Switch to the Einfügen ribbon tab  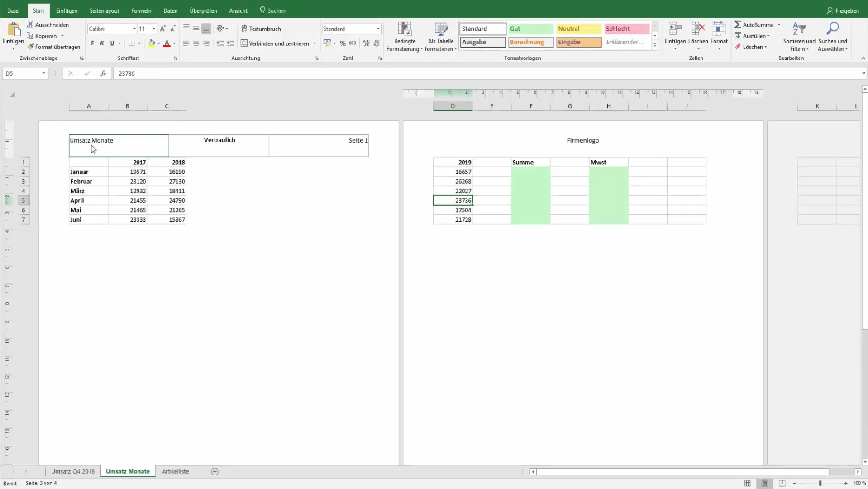[67, 10]
